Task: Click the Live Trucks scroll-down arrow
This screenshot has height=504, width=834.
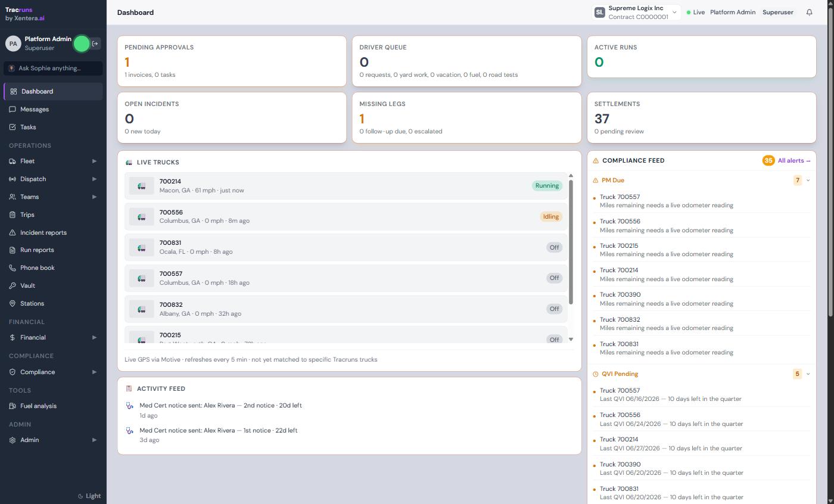Action: click(571, 340)
